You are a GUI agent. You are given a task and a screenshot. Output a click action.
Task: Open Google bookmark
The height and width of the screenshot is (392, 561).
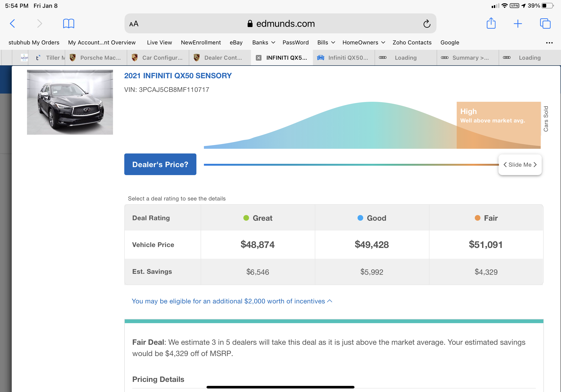450,43
